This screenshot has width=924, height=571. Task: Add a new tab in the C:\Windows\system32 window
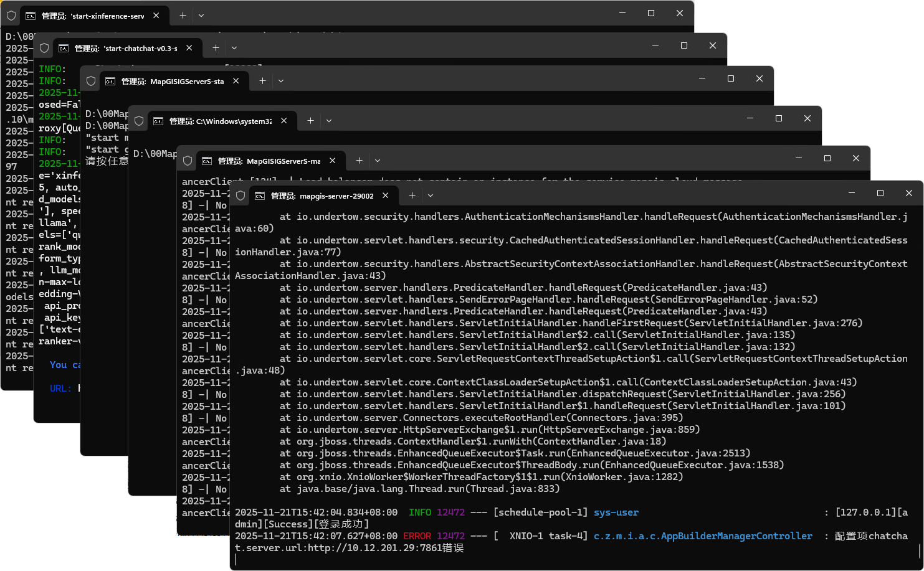click(x=310, y=121)
